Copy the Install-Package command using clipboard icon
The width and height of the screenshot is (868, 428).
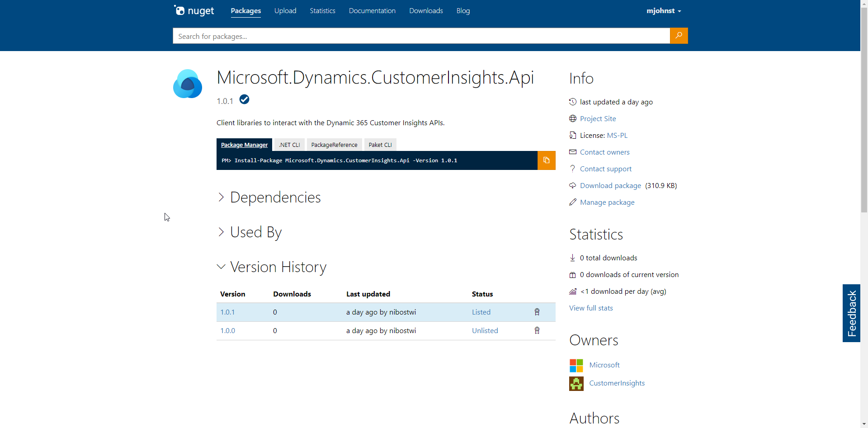[546, 160]
